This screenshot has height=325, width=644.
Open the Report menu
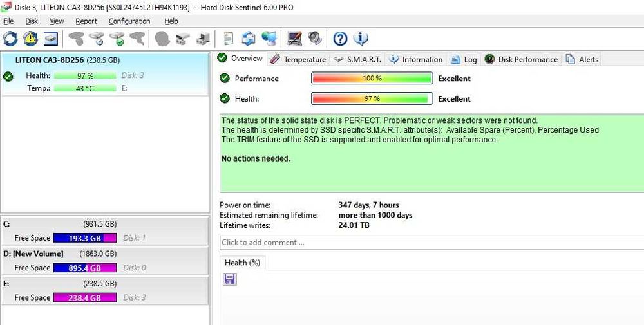click(x=86, y=21)
